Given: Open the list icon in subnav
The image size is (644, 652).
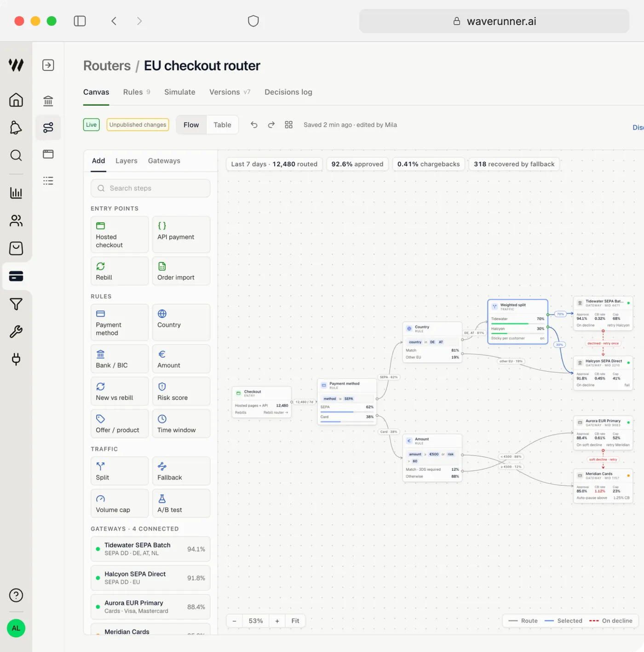Looking at the screenshot, I should [x=48, y=181].
